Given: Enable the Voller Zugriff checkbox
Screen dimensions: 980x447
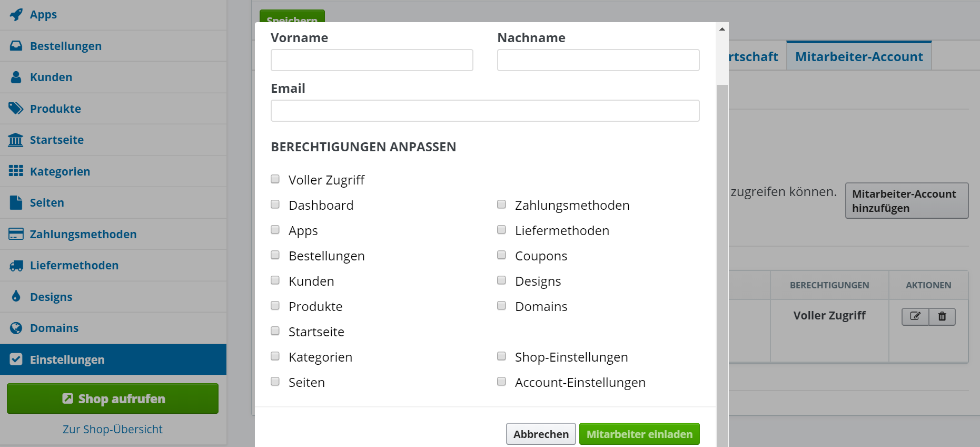Looking at the screenshot, I should [275, 179].
